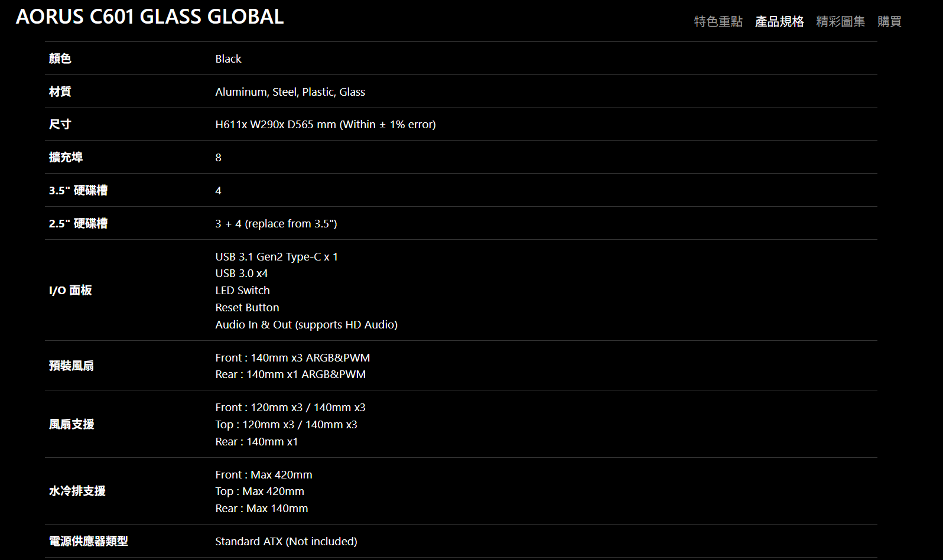Click the H611x W290x D565 mm dimensions value
Screen dimensions: 943x560
coord(325,125)
